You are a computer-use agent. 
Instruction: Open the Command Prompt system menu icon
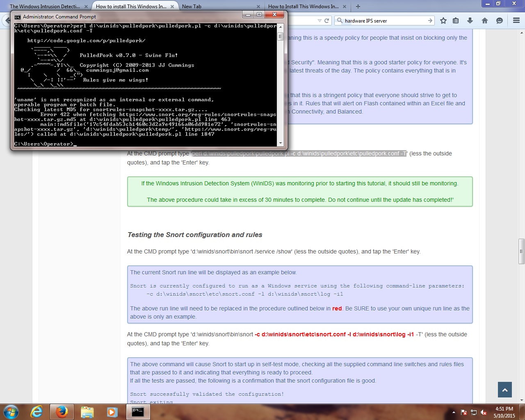point(18,17)
